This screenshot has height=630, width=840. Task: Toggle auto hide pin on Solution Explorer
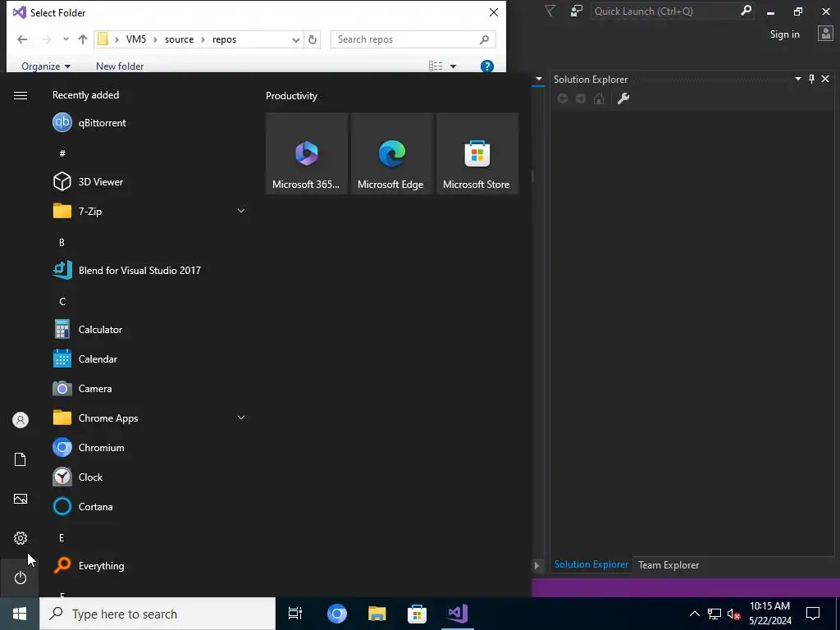pos(811,79)
